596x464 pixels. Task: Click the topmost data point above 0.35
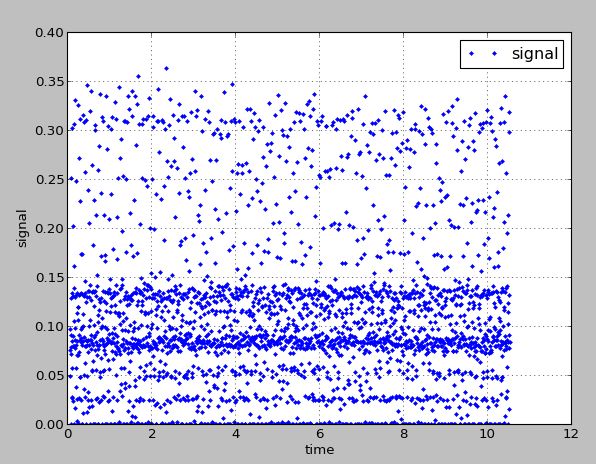tap(166, 68)
